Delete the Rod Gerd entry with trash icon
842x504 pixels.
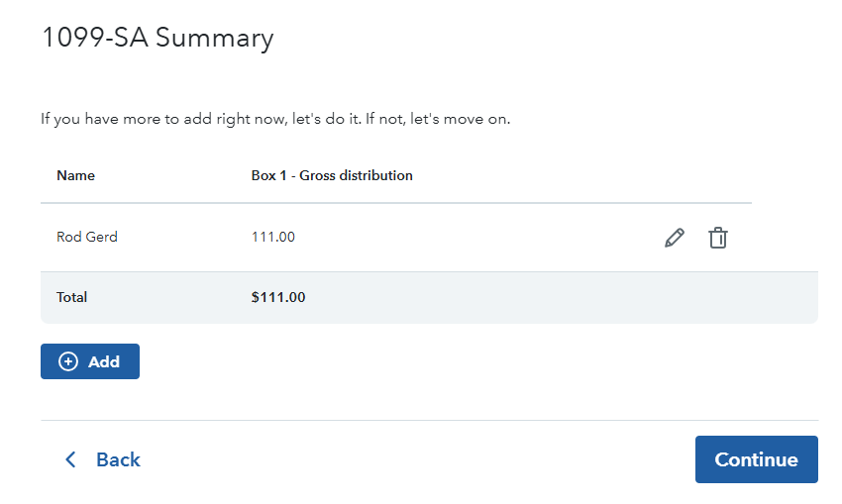click(718, 238)
